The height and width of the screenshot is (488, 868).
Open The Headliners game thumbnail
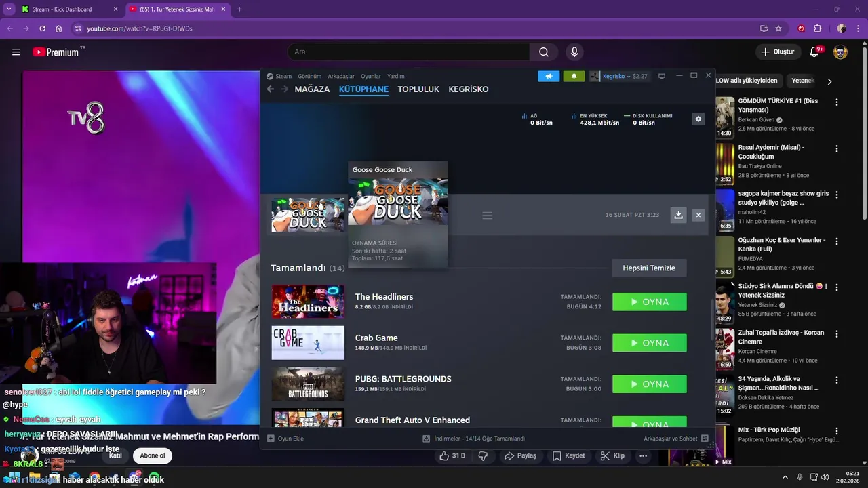pos(308,302)
